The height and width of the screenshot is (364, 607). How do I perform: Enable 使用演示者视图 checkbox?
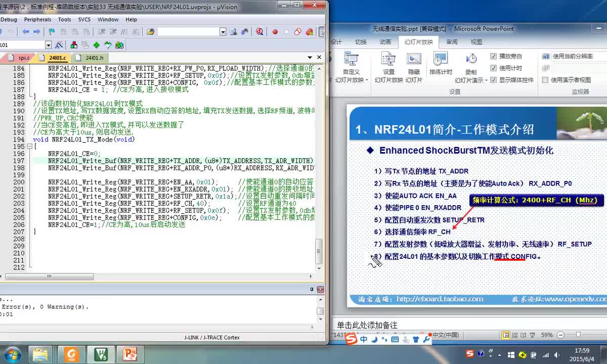click(545, 79)
